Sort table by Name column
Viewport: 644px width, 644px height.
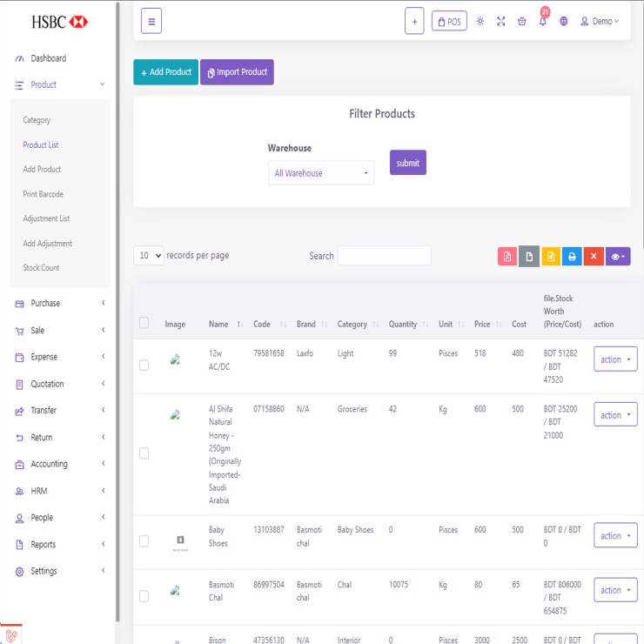[226, 324]
